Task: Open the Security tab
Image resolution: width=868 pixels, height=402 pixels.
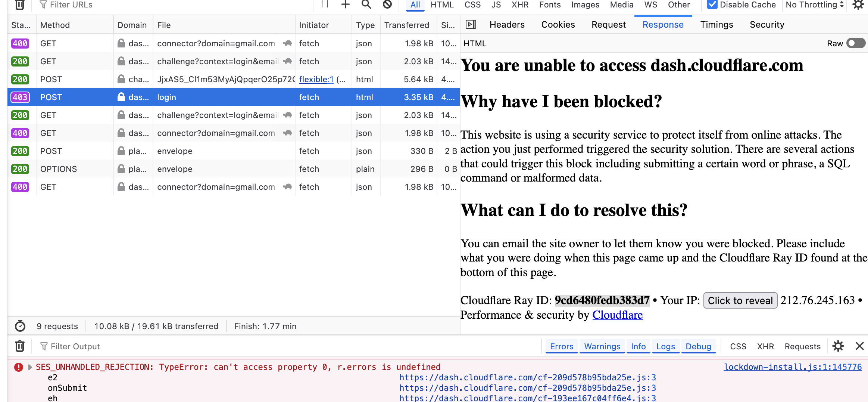Action: point(767,25)
